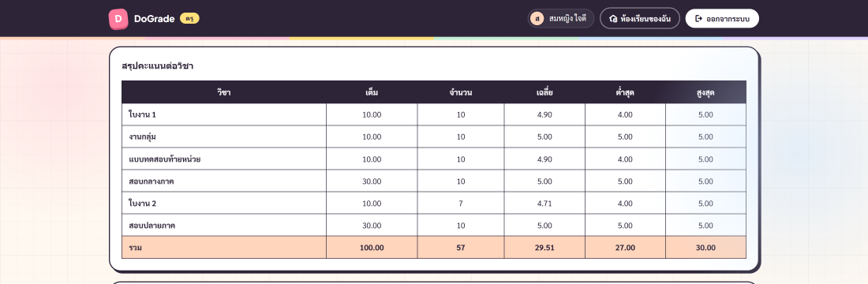
Task: Click the house icon in ห้องเรียนของฉัน
Action: click(613, 19)
